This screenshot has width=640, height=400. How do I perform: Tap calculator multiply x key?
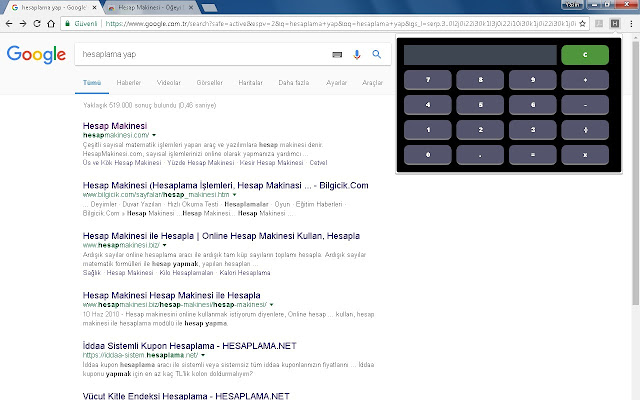(585, 155)
